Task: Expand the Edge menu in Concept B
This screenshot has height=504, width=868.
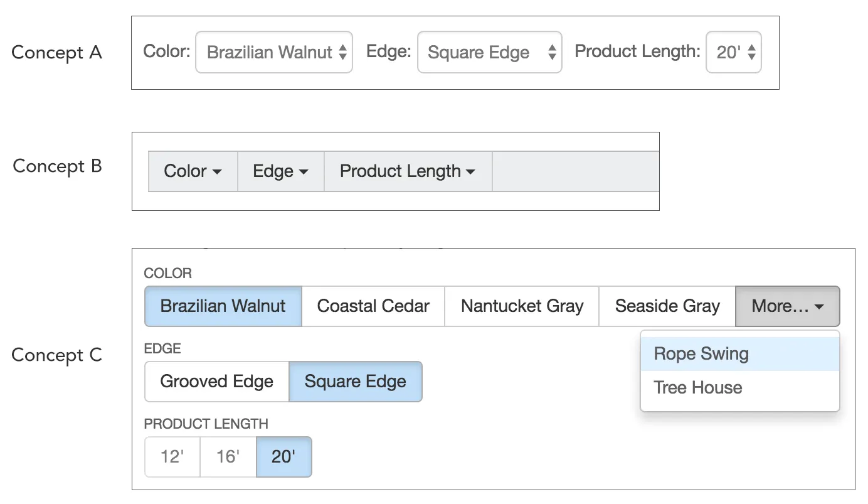Action: pyautogui.click(x=280, y=171)
